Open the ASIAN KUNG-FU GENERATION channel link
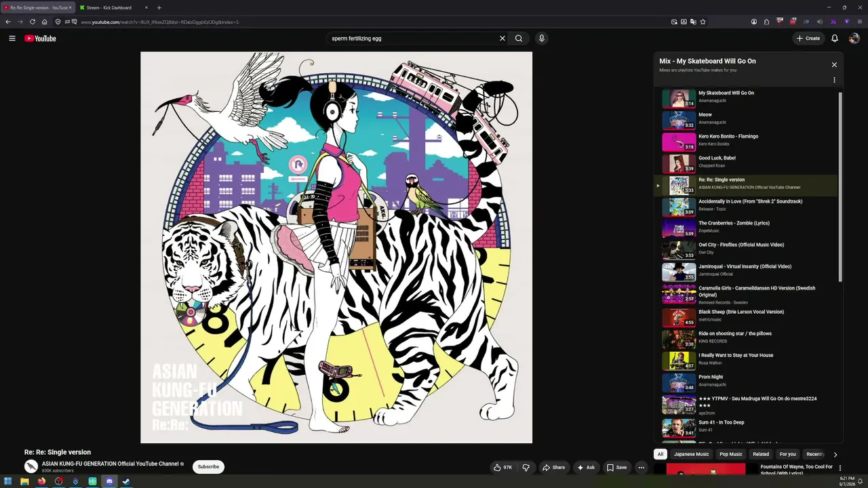 click(111, 464)
